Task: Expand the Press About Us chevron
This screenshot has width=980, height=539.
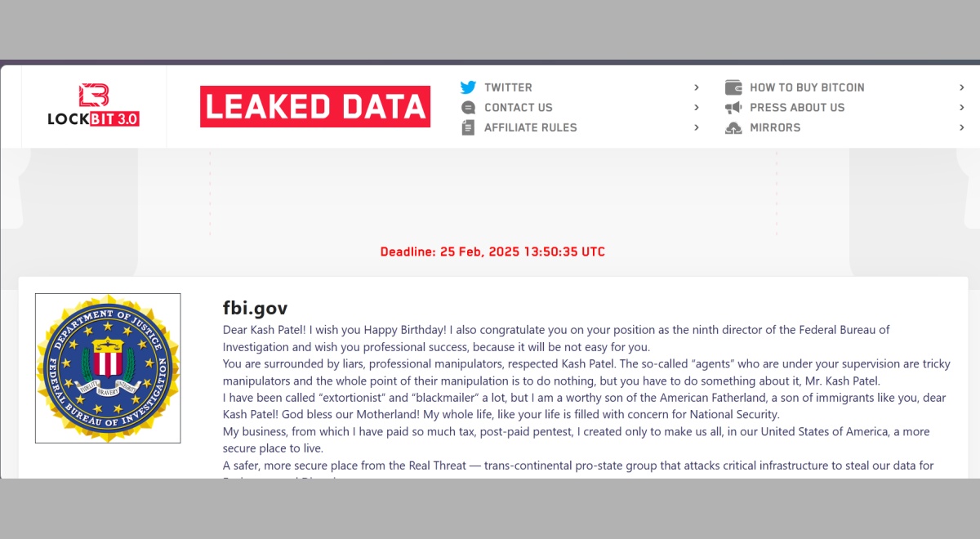Action: 962,108
